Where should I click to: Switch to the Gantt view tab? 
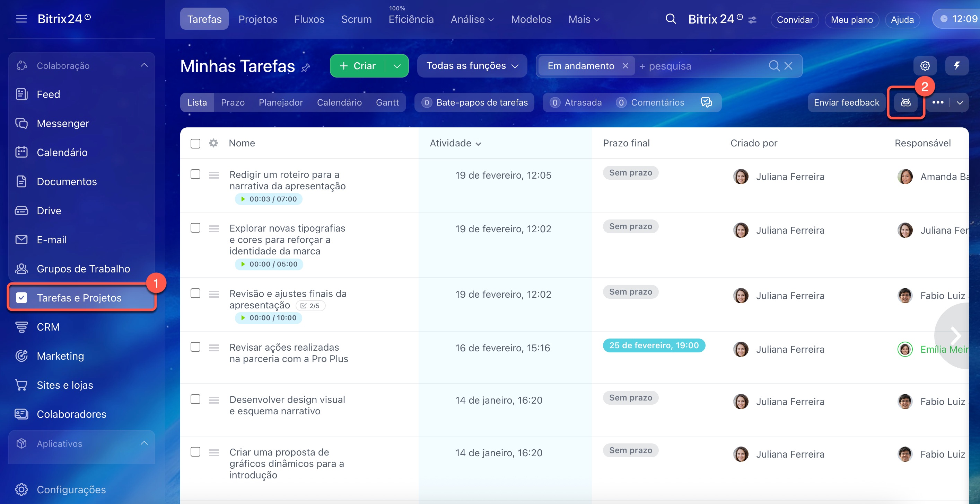click(387, 102)
